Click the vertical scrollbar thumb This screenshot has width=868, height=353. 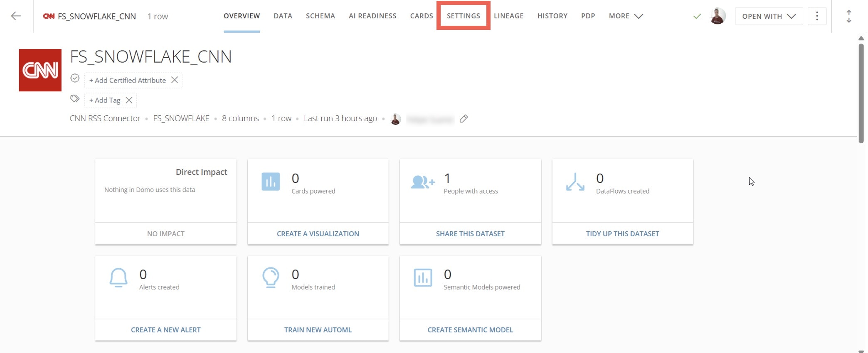coord(861,93)
